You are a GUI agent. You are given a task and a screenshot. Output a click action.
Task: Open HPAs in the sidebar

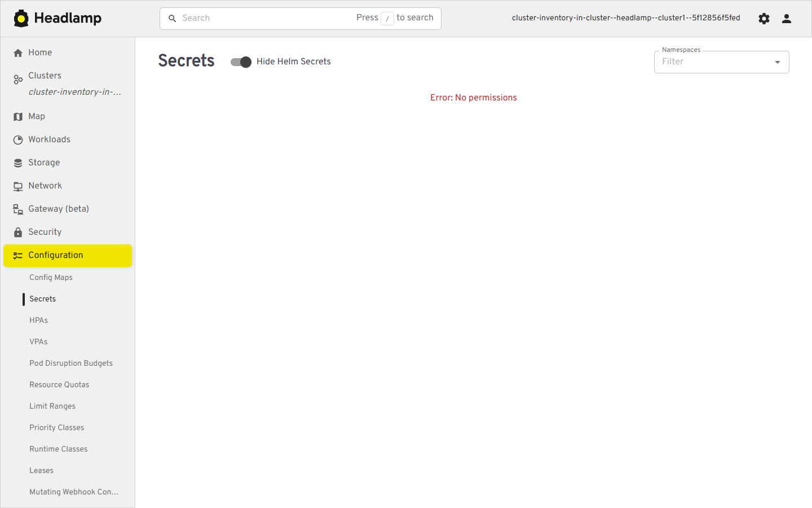pos(38,320)
